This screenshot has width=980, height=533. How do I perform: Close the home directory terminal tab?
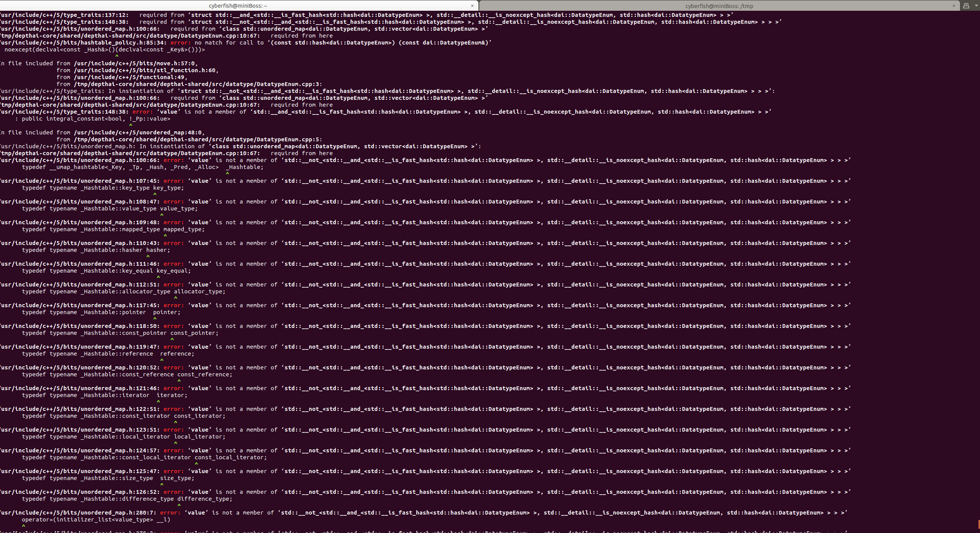point(472,5)
